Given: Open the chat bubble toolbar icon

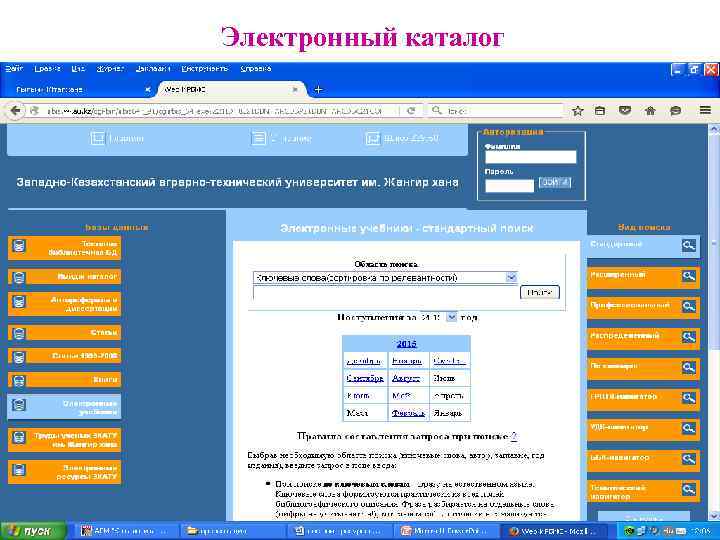Looking at the screenshot, I should (675, 111).
